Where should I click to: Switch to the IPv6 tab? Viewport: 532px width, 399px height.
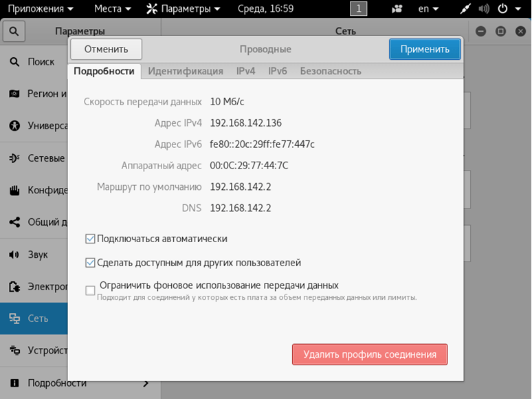tap(278, 72)
